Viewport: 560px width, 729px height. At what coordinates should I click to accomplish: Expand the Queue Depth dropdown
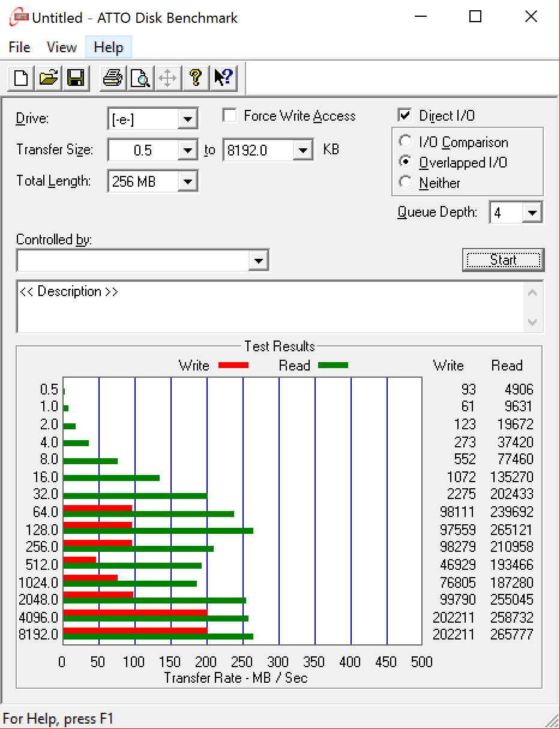(x=532, y=213)
